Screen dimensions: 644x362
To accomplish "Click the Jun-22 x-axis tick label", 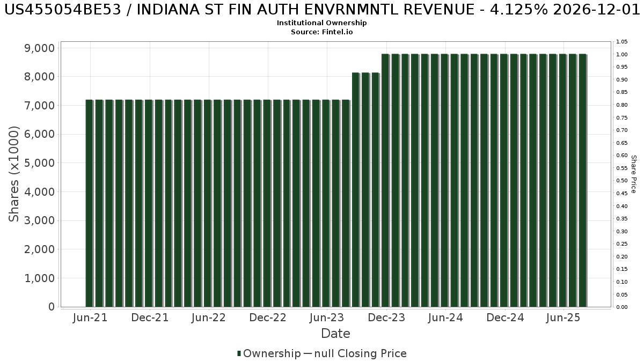I will 208,317.
